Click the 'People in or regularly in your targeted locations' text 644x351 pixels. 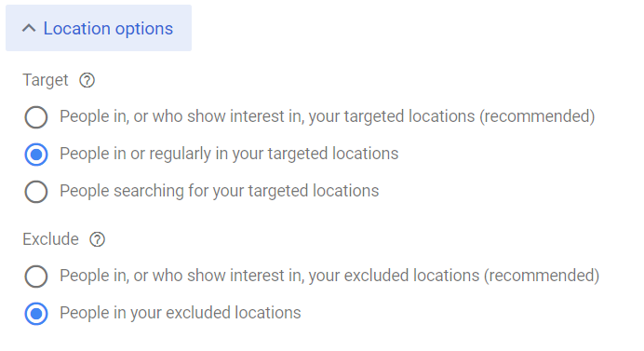pos(229,154)
